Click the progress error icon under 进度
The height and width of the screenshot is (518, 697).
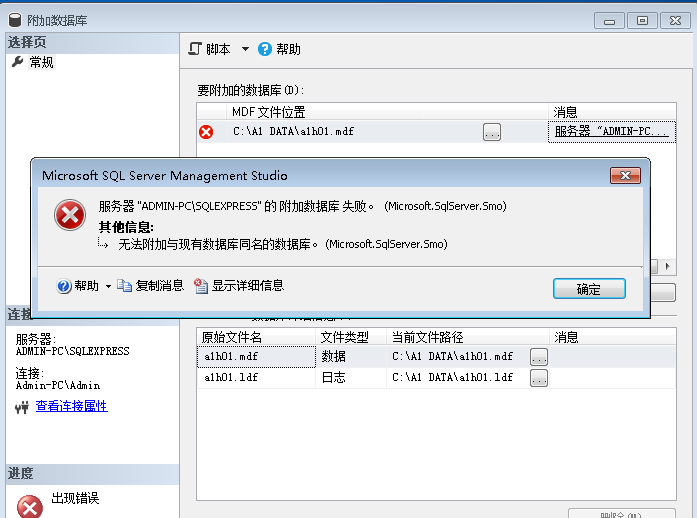coord(30,507)
